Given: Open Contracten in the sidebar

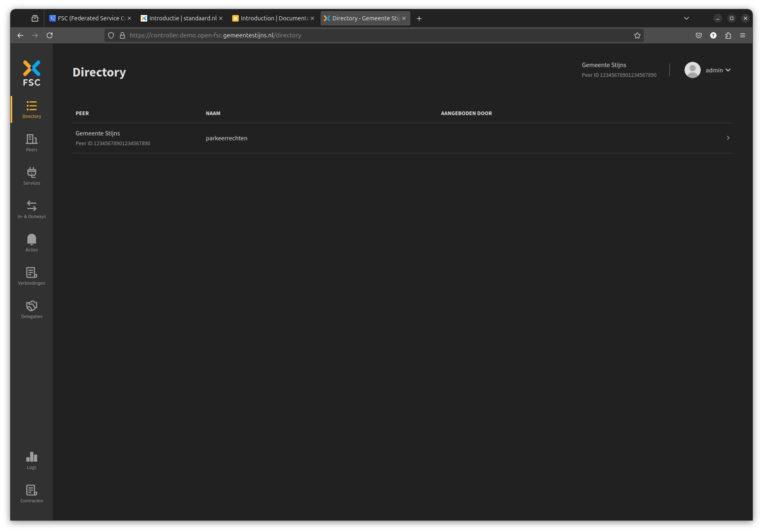Looking at the screenshot, I should tap(32, 494).
